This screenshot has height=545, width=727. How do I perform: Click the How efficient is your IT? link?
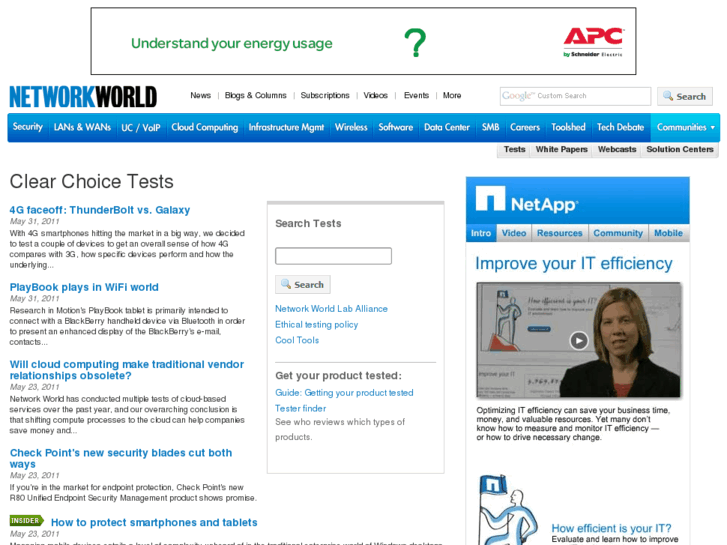pyautogui.click(x=611, y=528)
